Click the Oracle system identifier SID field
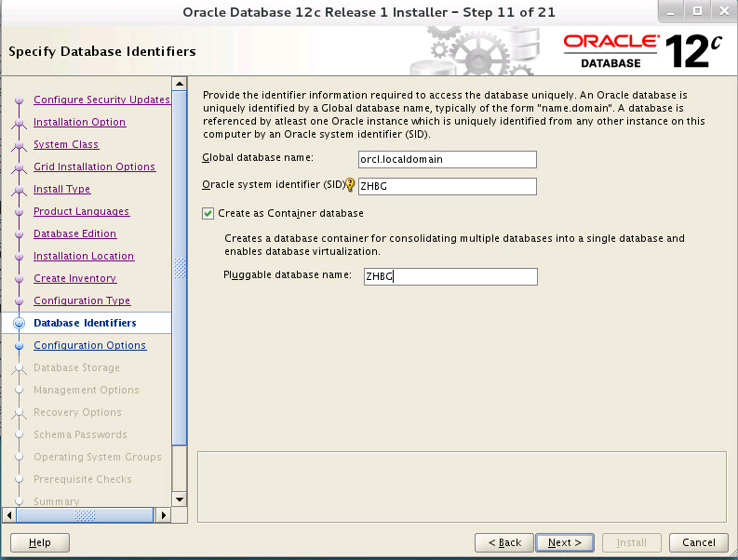 pos(447,186)
